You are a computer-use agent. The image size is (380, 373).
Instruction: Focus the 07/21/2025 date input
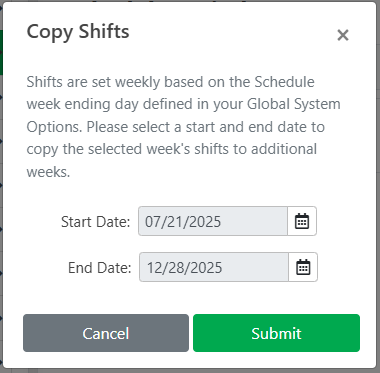[x=213, y=221]
